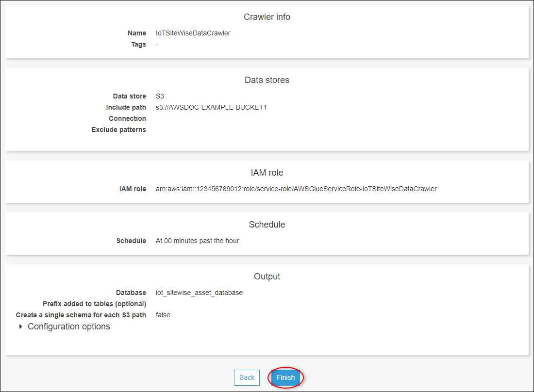Click the centered IAM role section heading

tap(267, 173)
